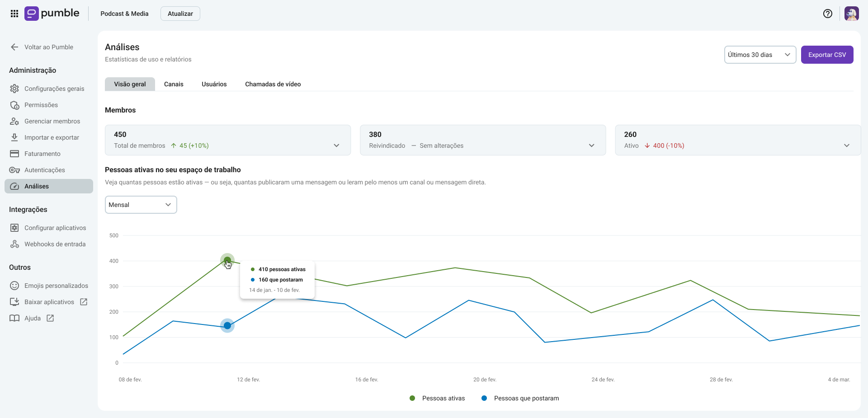Open the help question mark icon
The image size is (868, 418).
tap(828, 14)
